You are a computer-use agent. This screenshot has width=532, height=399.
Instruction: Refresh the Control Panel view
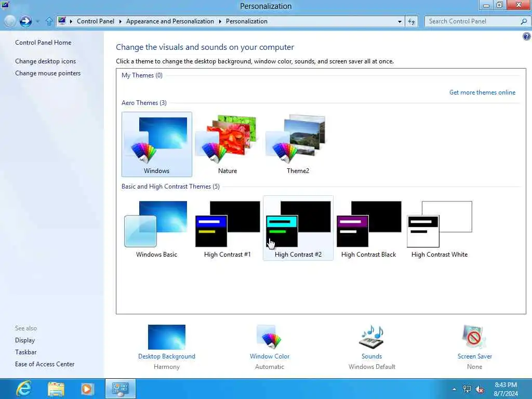click(x=411, y=21)
